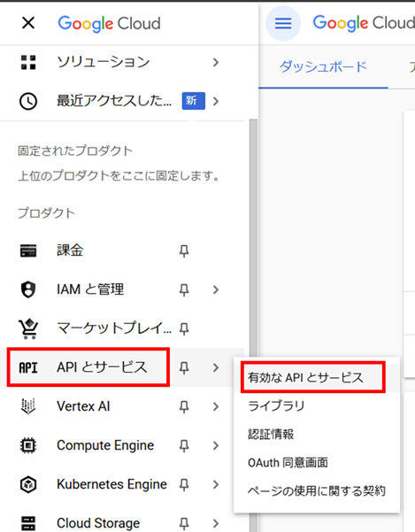Expand Compute Engine submenu chevron
The width and height of the screenshot is (415, 532).
coord(216,445)
